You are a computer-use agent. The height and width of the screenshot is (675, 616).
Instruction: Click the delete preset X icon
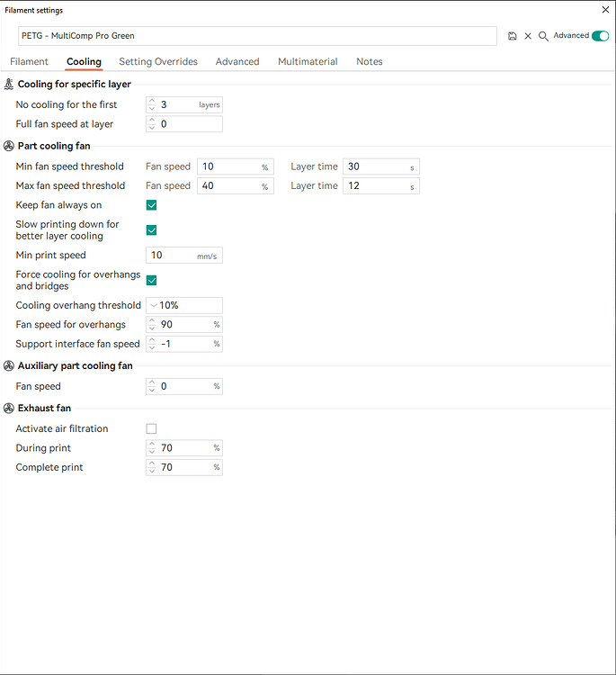point(528,36)
